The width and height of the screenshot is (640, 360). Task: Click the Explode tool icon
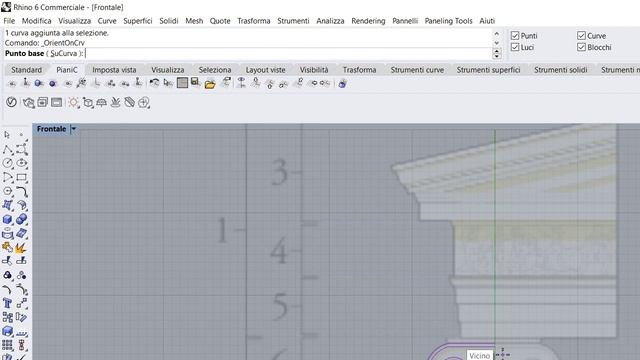pyautogui.click(x=22, y=247)
